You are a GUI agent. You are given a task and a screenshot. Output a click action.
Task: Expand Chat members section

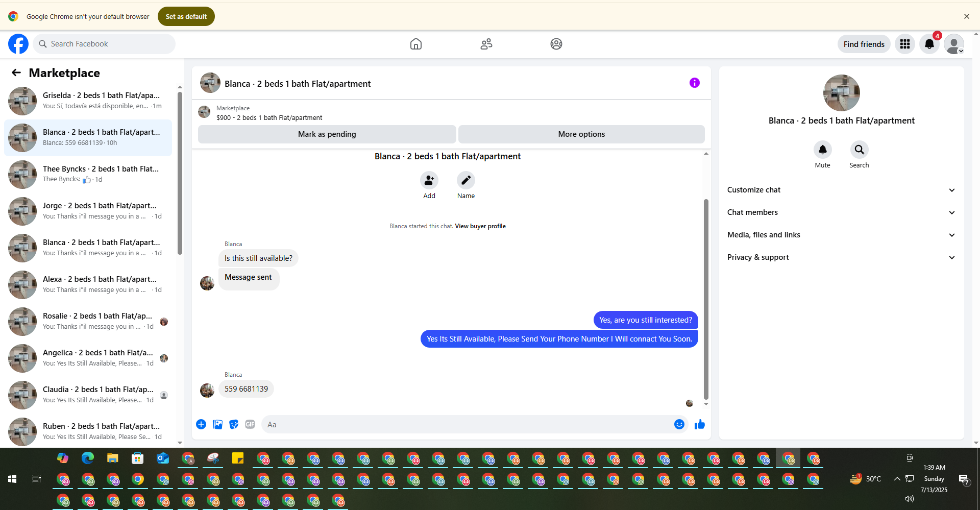(842, 212)
